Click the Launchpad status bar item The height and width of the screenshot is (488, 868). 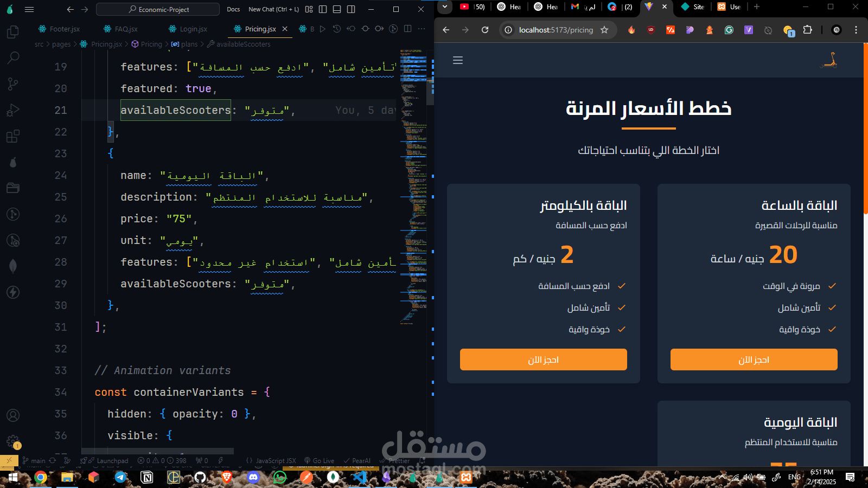107,461
